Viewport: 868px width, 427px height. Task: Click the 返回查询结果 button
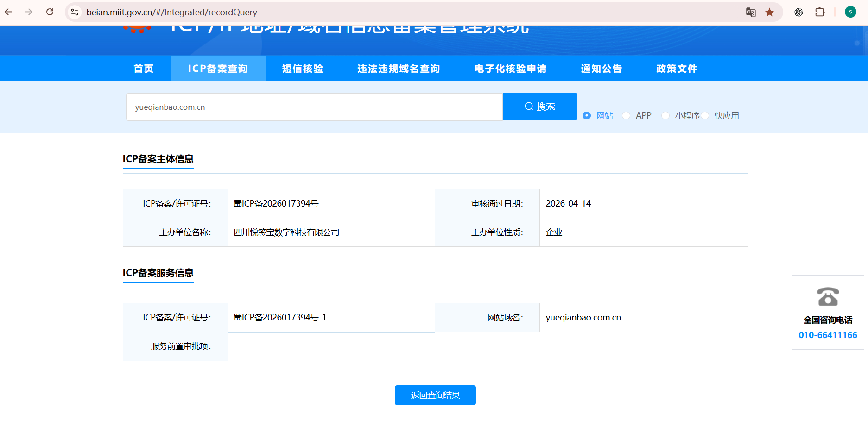pos(435,395)
